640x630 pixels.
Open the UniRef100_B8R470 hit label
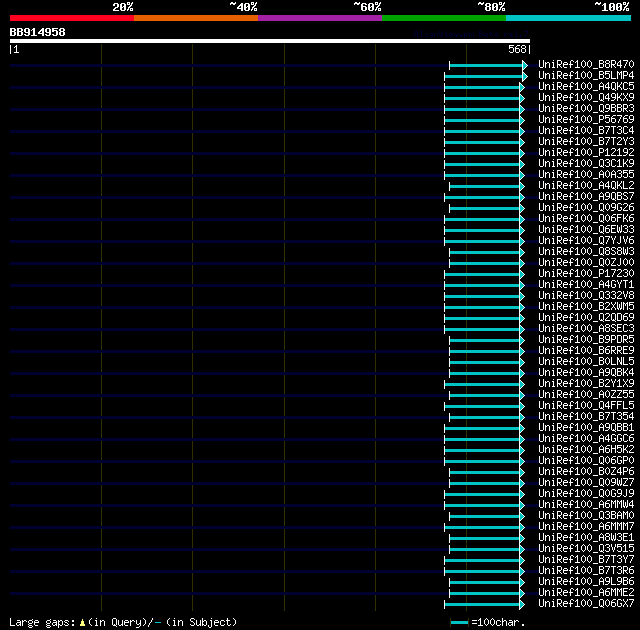(586, 64)
